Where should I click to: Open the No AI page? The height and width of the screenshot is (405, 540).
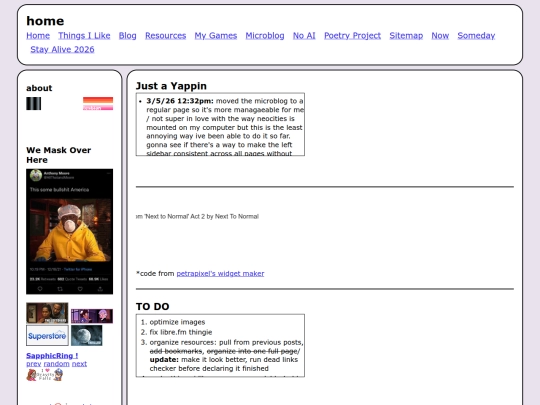pyautogui.click(x=304, y=35)
